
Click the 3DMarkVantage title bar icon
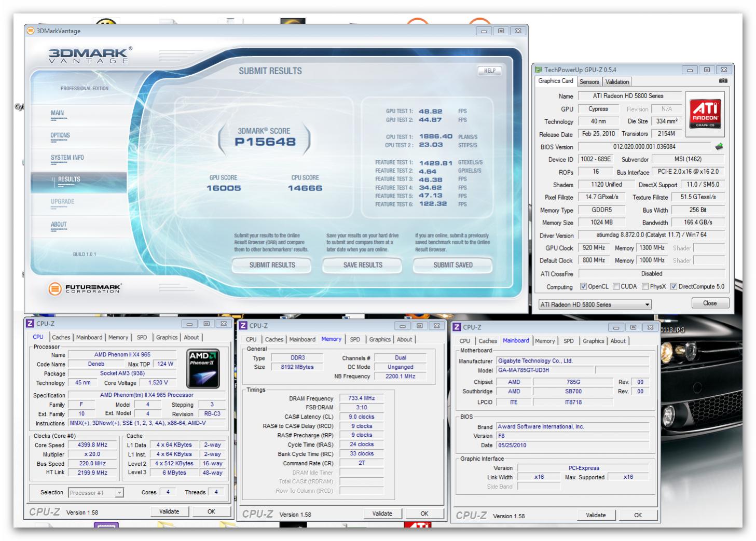31,31
